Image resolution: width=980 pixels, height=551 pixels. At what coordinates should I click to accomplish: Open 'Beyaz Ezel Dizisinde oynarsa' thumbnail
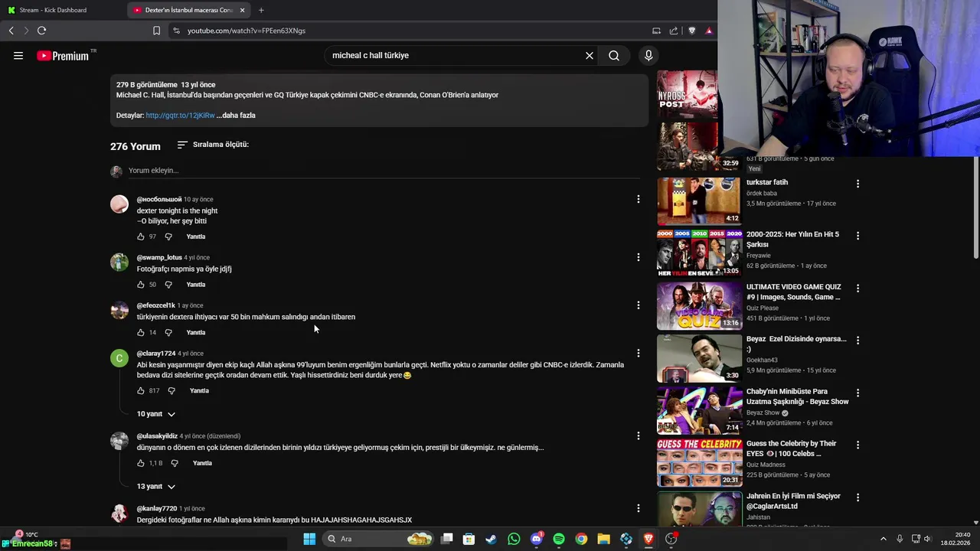click(699, 357)
